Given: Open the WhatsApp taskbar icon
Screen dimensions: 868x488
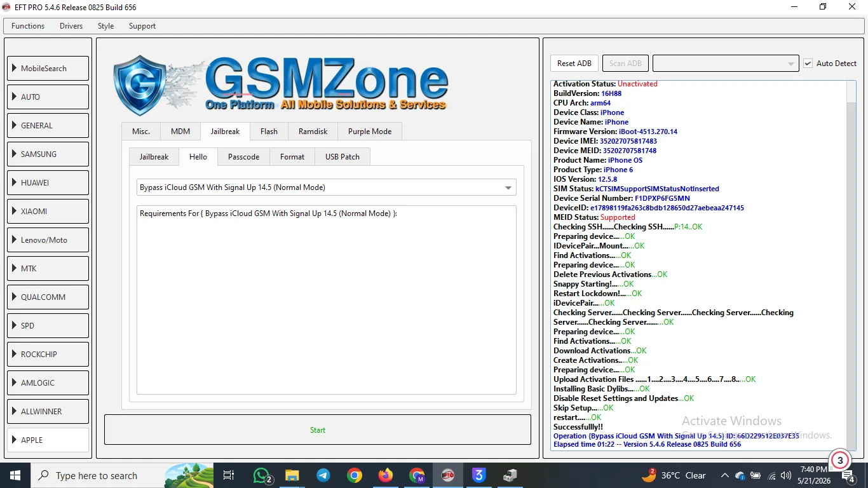Looking at the screenshot, I should pyautogui.click(x=262, y=475).
